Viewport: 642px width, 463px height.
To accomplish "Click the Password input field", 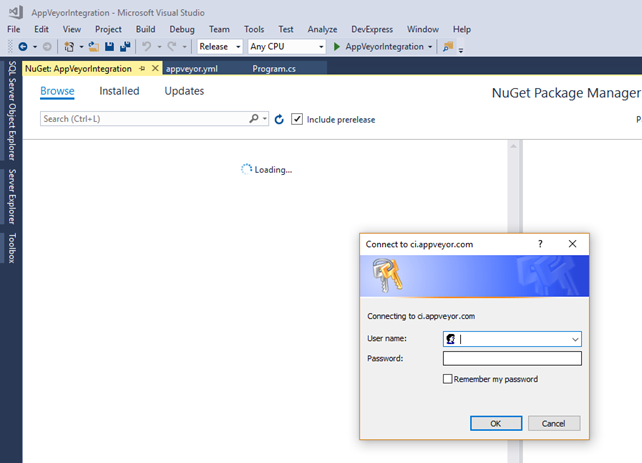I will [x=511, y=358].
